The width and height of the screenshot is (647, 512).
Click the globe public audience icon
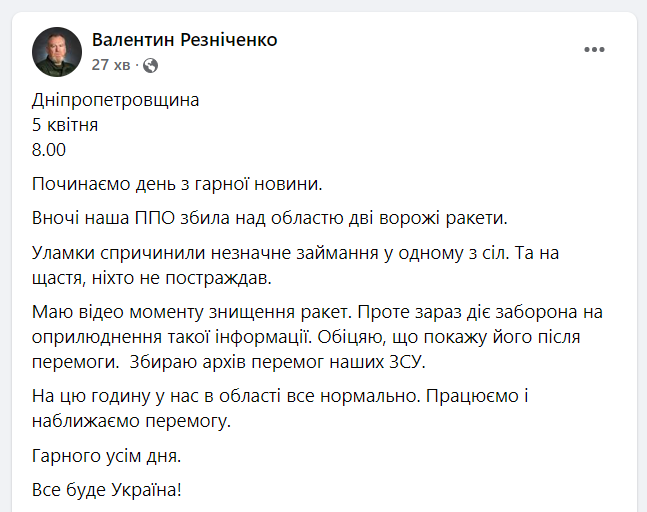150,65
